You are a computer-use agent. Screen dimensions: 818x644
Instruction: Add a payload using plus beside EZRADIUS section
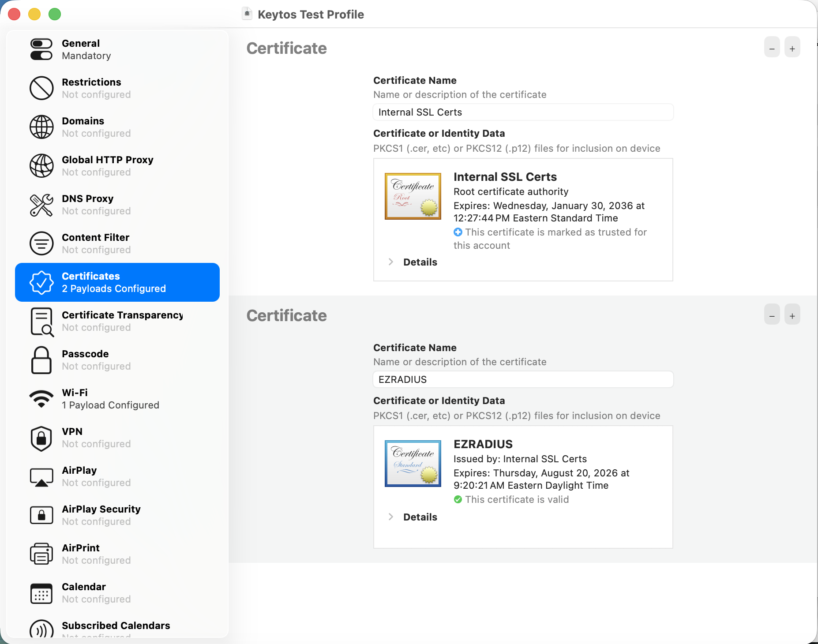pyautogui.click(x=792, y=315)
